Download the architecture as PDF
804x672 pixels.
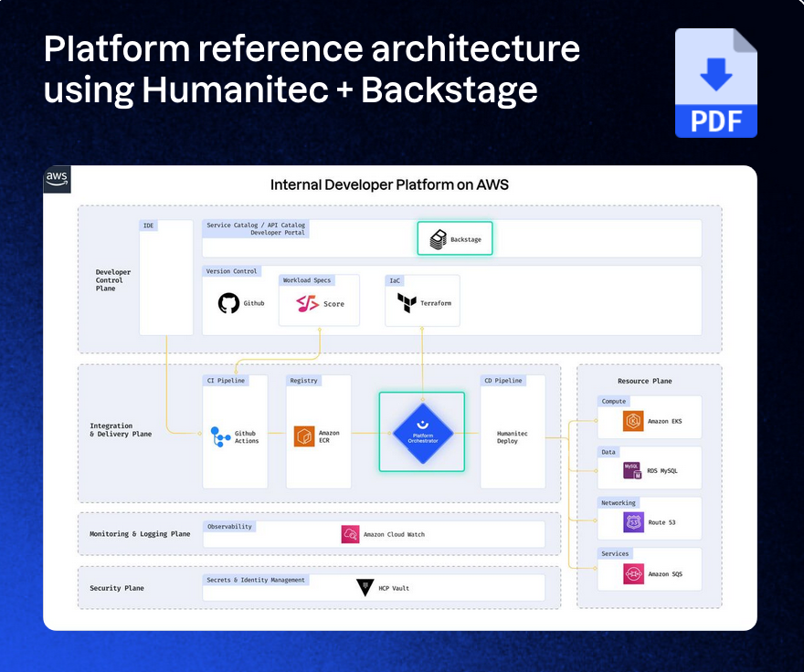point(715,83)
